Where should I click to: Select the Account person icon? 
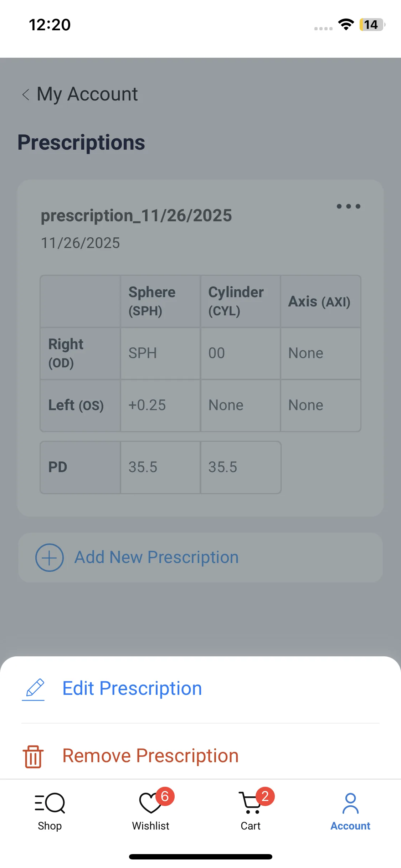(x=350, y=803)
